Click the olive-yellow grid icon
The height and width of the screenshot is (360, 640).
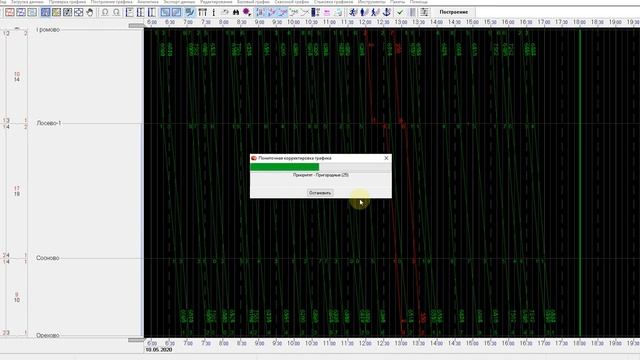[56, 12]
